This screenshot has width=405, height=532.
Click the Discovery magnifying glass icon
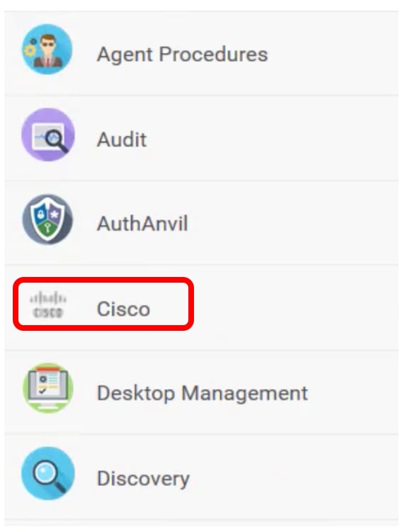[48, 473]
